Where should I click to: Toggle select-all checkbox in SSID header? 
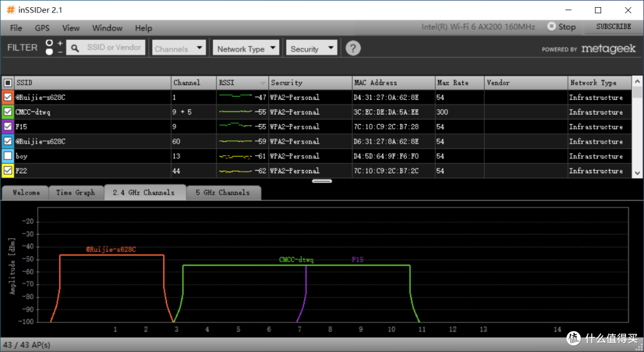[7, 83]
